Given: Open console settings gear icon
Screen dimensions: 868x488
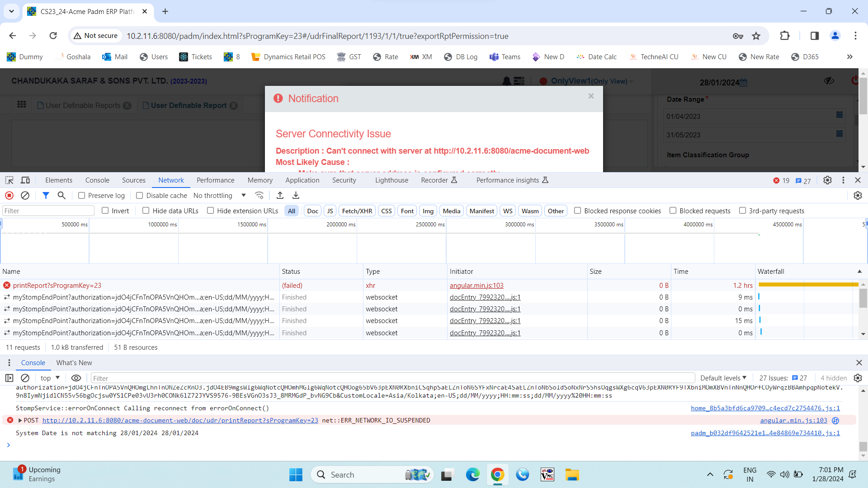Looking at the screenshot, I should (x=858, y=378).
